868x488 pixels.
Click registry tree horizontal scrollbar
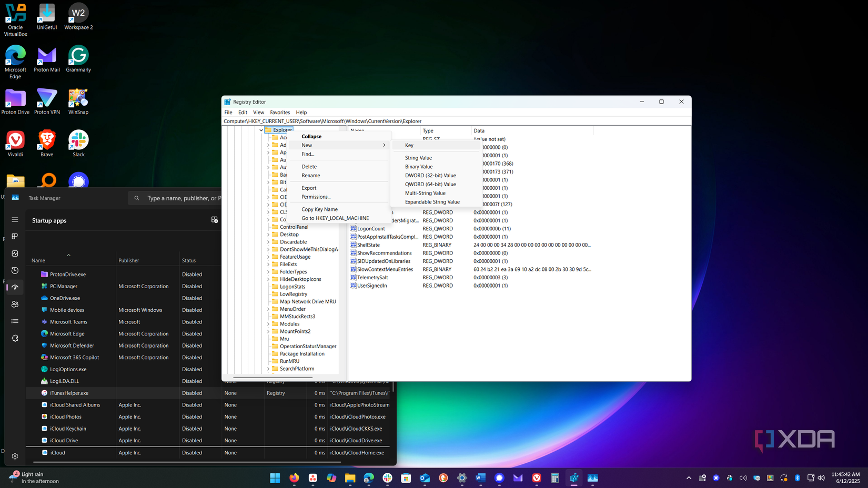272,377
